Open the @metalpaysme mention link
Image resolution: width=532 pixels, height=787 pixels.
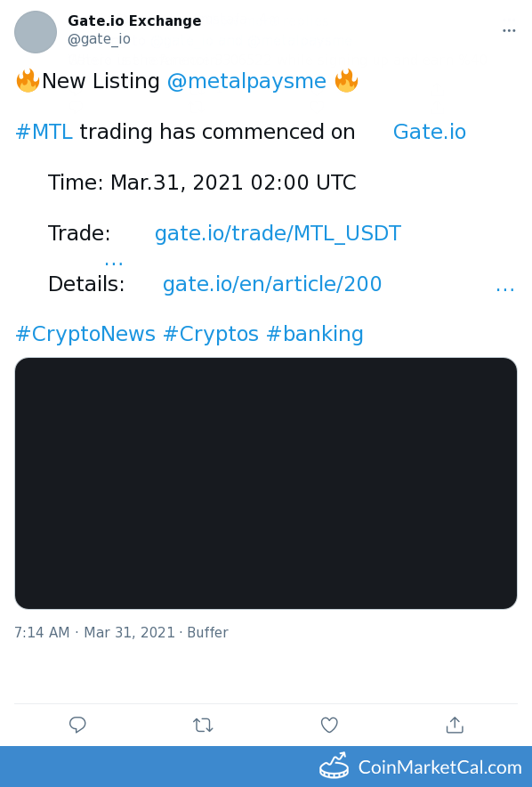246,81
